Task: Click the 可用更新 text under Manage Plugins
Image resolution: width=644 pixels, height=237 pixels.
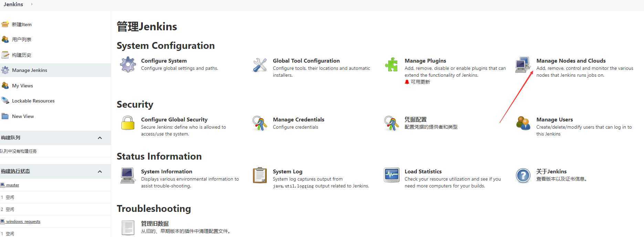Action: (420, 82)
